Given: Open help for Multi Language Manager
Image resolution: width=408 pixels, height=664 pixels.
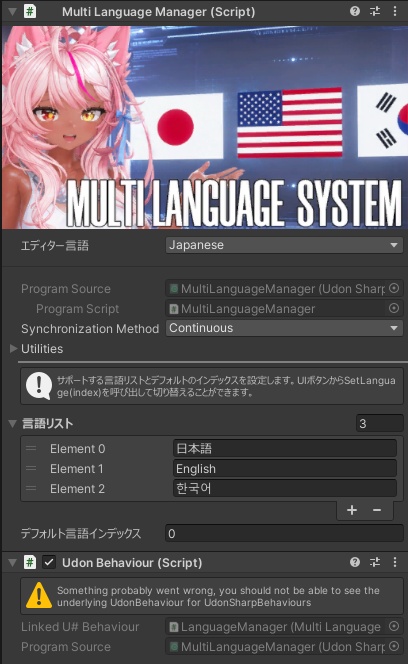Looking at the screenshot, I should 355,11.
